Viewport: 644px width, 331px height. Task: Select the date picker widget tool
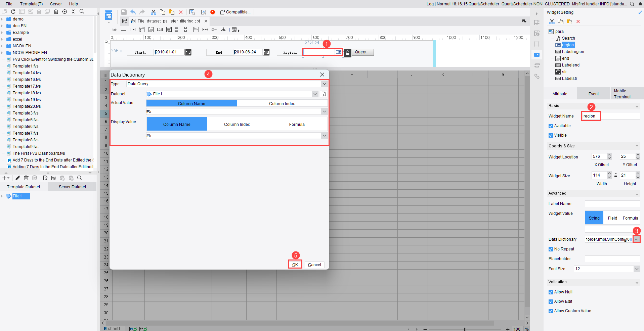[x=151, y=30]
